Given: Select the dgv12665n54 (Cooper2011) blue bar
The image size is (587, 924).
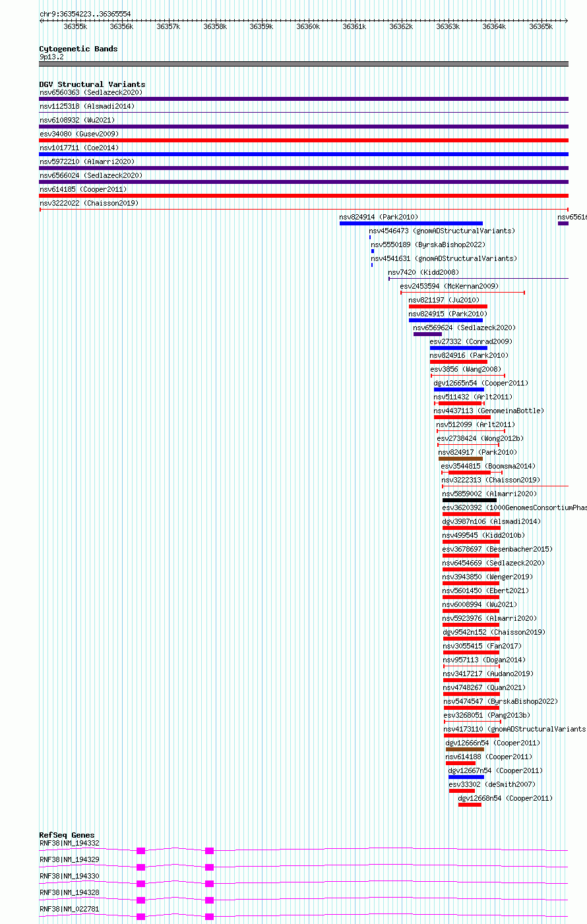Looking at the screenshot, I should [x=458, y=390].
